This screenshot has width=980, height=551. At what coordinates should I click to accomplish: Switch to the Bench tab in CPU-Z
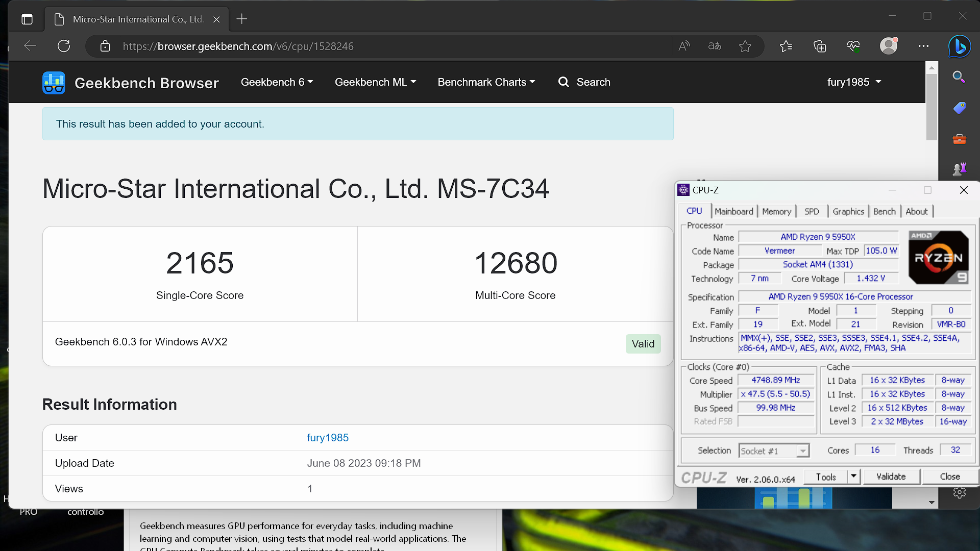tap(884, 212)
